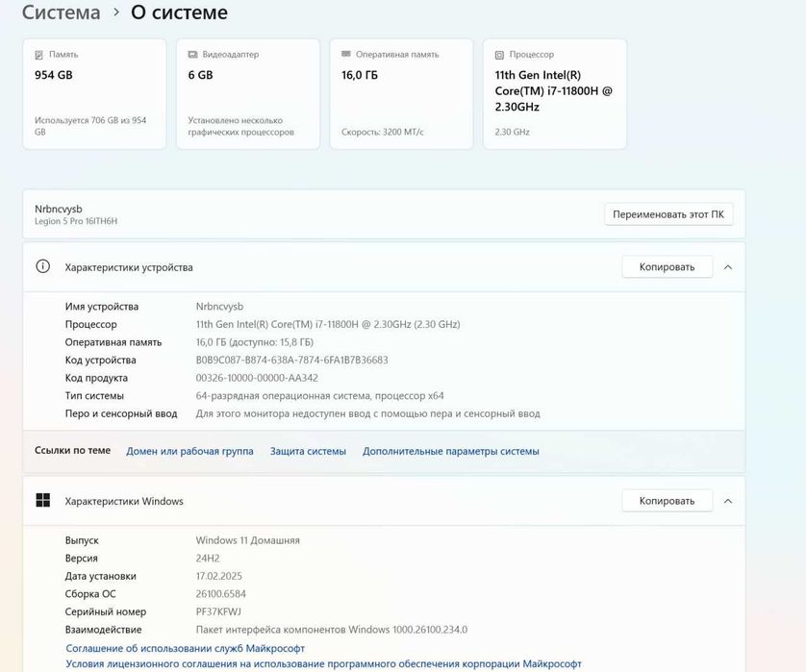Select the 6 GB video adapter value
The image size is (806, 672).
click(200, 75)
